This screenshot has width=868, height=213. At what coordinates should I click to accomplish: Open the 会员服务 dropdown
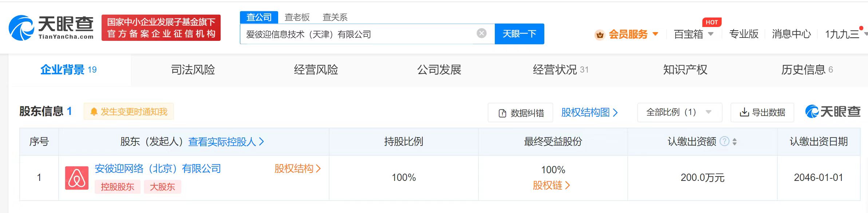(655, 34)
